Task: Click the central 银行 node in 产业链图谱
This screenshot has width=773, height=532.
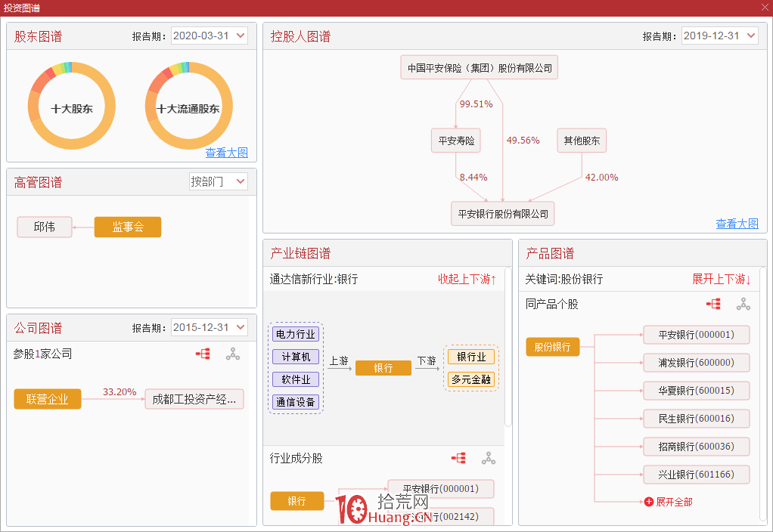Action: click(383, 368)
